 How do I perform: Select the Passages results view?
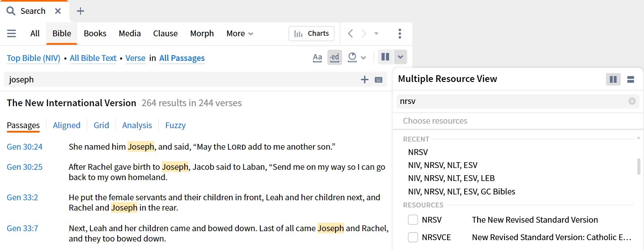(23, 125)
